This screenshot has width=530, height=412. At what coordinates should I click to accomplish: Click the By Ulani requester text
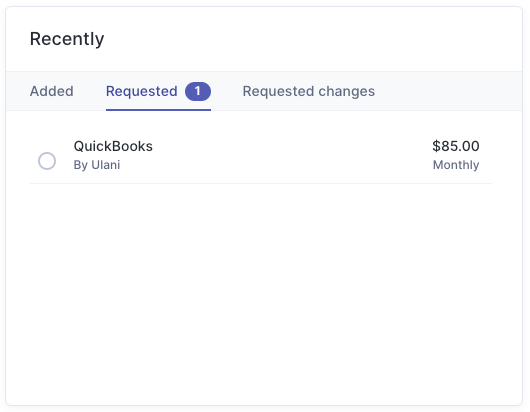pos(97,165)
